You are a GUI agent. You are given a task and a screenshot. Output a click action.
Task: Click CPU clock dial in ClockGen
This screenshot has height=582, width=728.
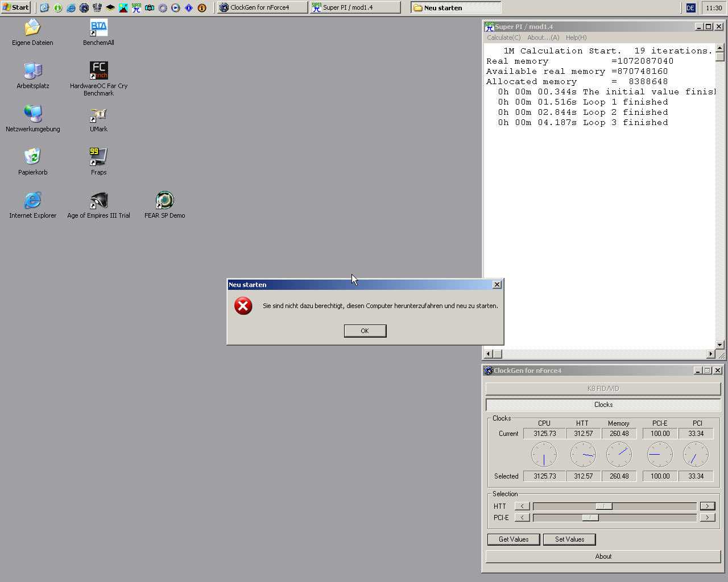click(x=544, y=455)
